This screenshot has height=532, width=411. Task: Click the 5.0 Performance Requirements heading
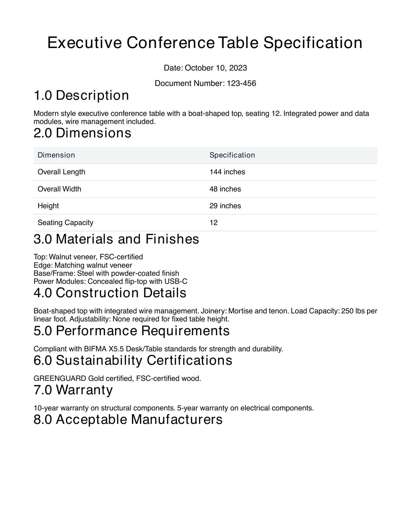[132, 331]
